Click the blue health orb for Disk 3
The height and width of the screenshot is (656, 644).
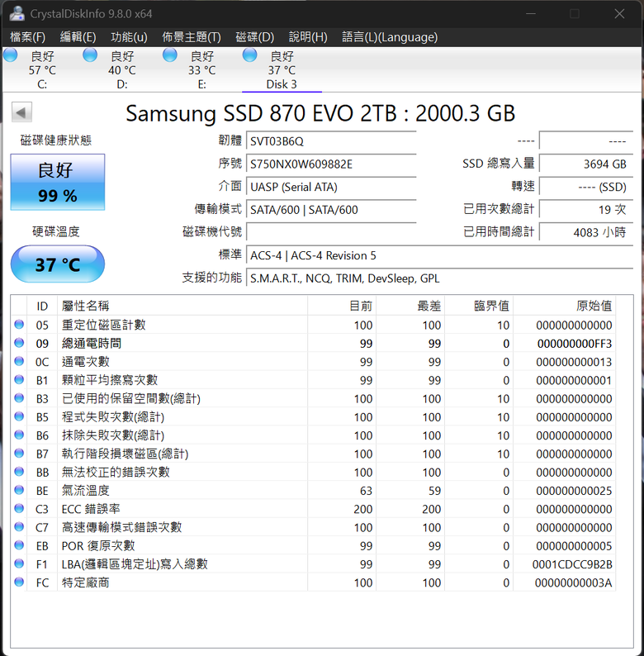click(249, 55)
